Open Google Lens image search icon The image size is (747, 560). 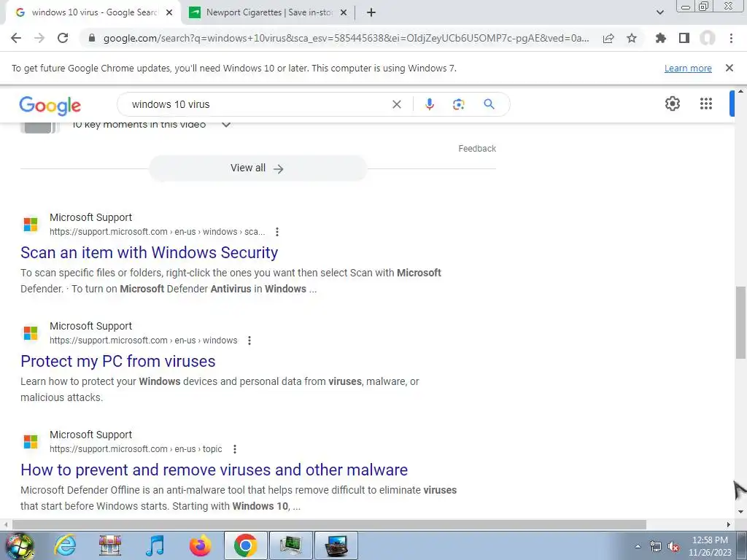tap(458, 104)
